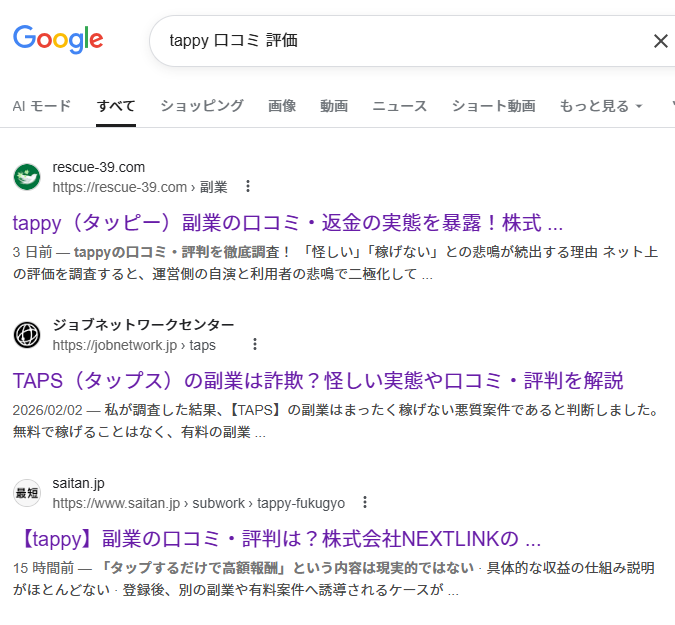675x625 pixels.
Task: Click the rescue-39.com site name
Action: tap(99, 167)
